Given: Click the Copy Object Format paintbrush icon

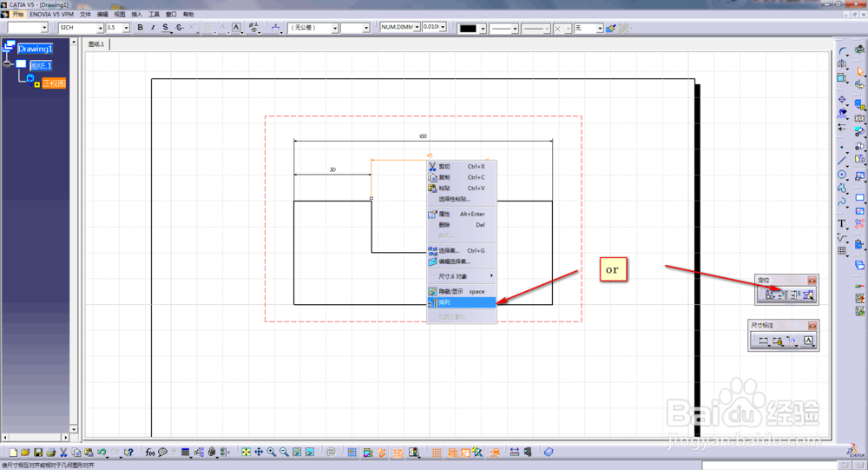Looking at the screenshot, I should coord(610,28).
